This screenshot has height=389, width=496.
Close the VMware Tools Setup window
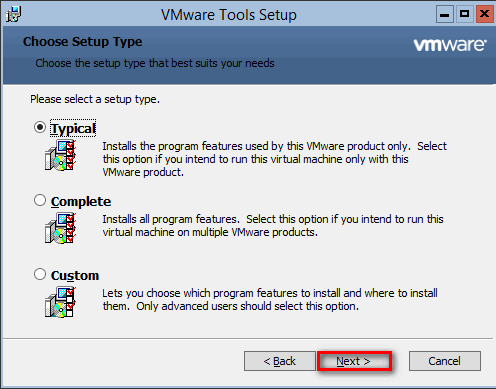485,14
